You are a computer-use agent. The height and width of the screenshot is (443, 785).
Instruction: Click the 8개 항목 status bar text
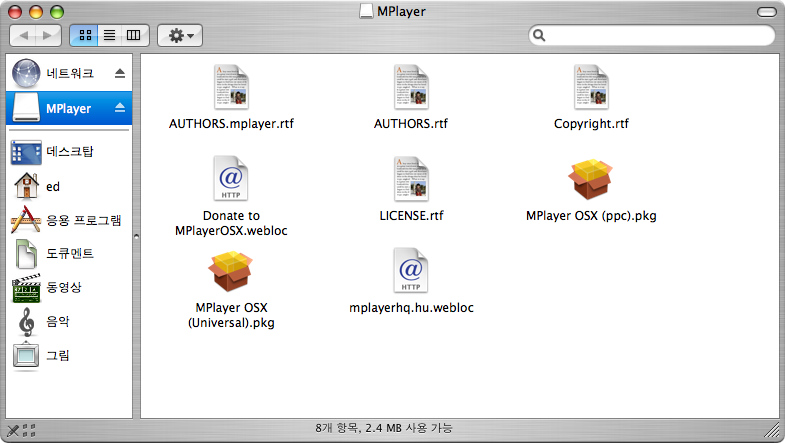(383, 428)
